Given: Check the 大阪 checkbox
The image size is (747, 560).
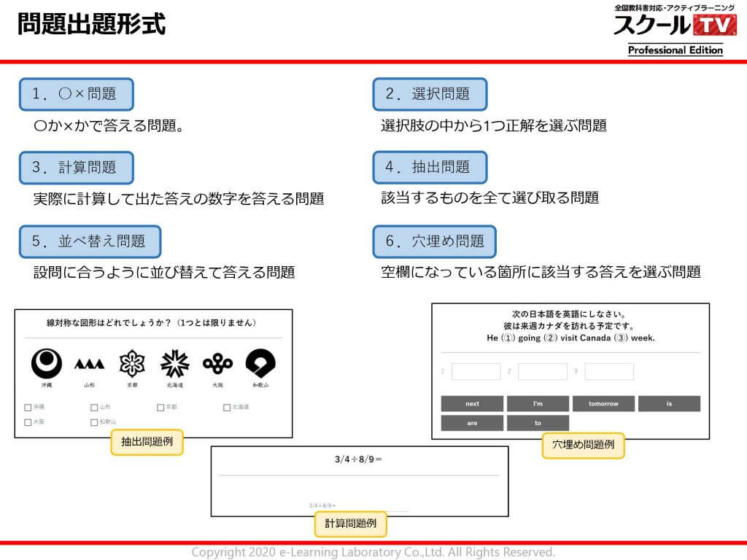Looking at the screenshot, I should (28, 422).
